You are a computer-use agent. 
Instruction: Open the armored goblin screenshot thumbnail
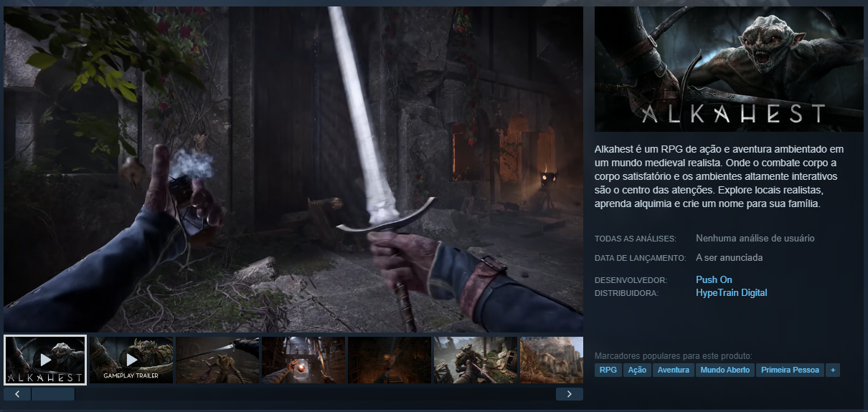tap(476, 360)
